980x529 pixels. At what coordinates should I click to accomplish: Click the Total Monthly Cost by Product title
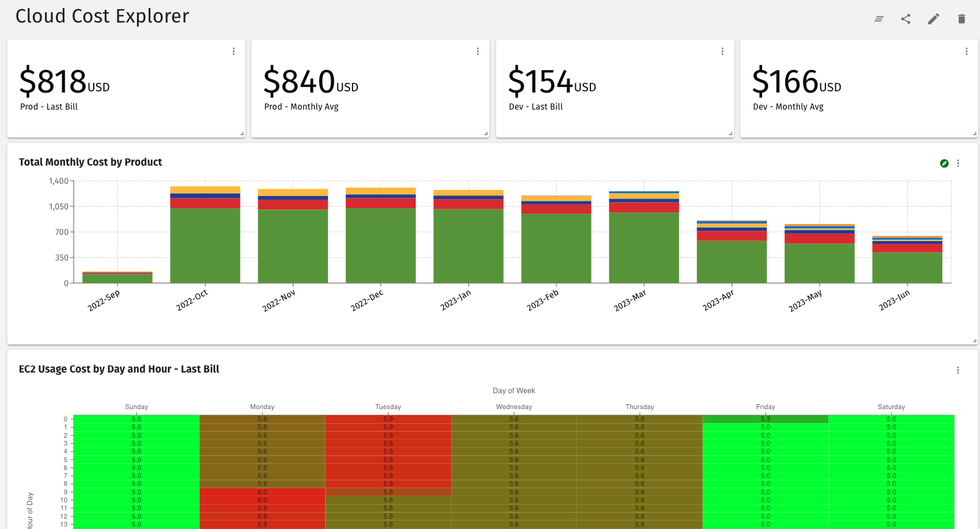(x=90, y=162)
